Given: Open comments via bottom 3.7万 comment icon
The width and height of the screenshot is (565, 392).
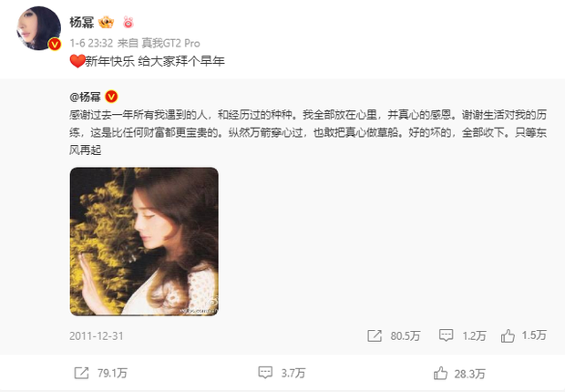Looking at the screenshot, I should coord(265,373).
